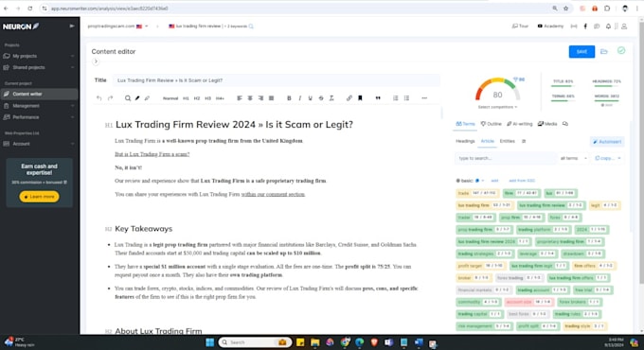The image size is (644, 350).
Task: Open the editor search magnifier tool
Action: click(128, 98)
